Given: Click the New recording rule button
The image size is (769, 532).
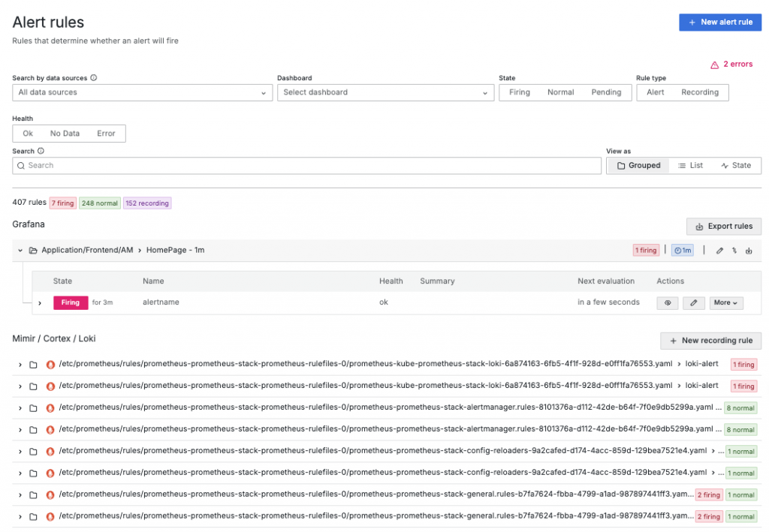Looking at the screenshot, I should (710, 341).
